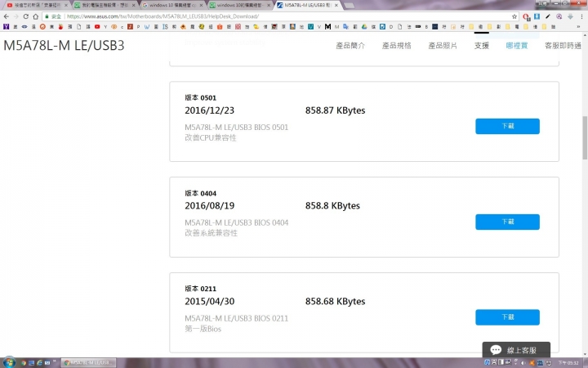Open the Chrome three-dot menu
Image resolution: width=588 pixels, height=368 pixels.
coord(581,16)
